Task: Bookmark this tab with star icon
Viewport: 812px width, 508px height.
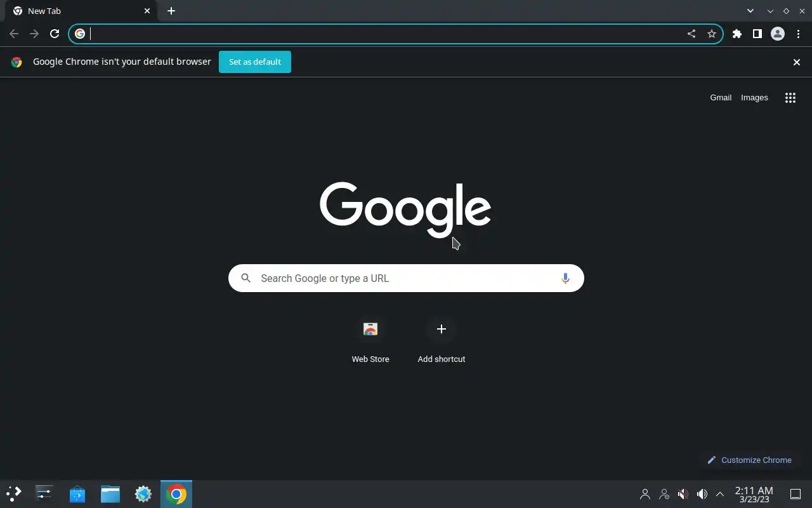Action: (x=712, y=34)
